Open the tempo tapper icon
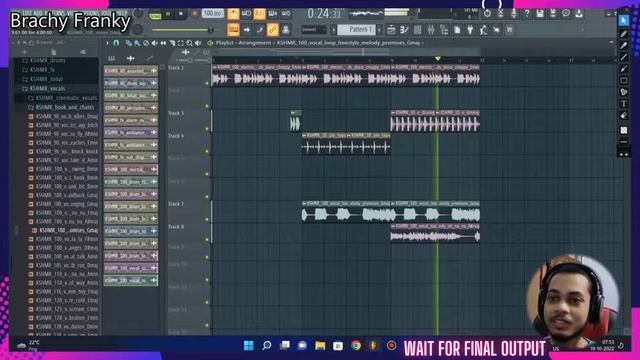 tap(483, 30)
